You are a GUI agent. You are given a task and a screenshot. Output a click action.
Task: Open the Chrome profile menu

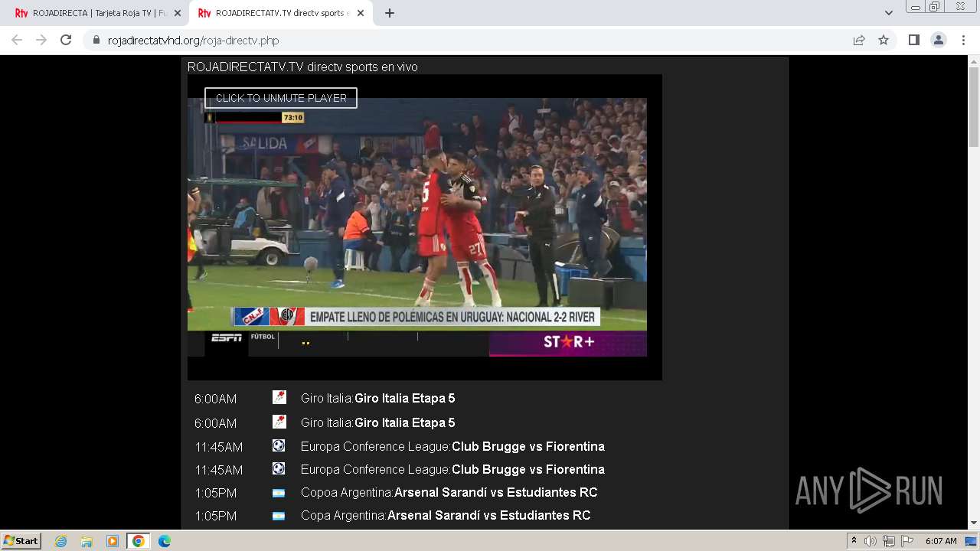coord(939,40)
